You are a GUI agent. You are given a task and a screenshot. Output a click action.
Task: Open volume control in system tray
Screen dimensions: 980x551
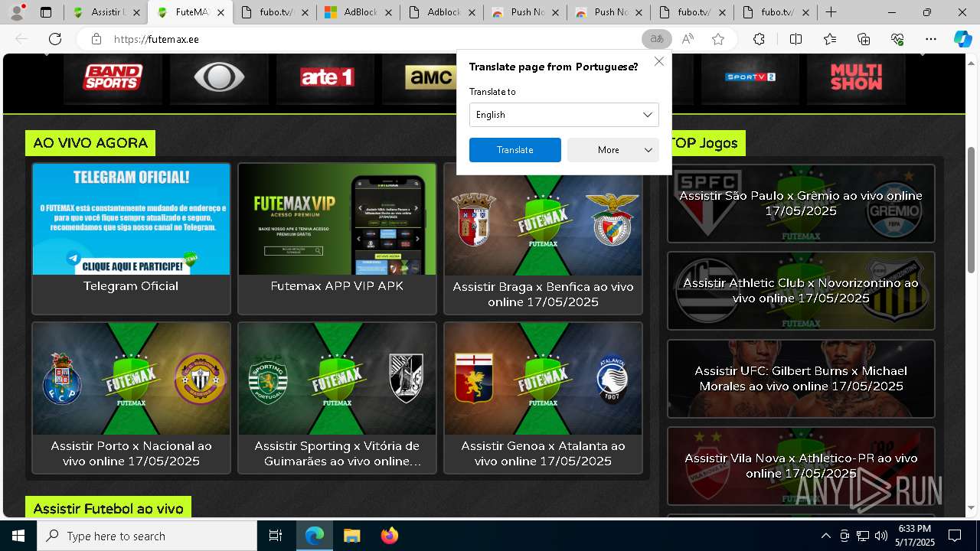point(880,536)
